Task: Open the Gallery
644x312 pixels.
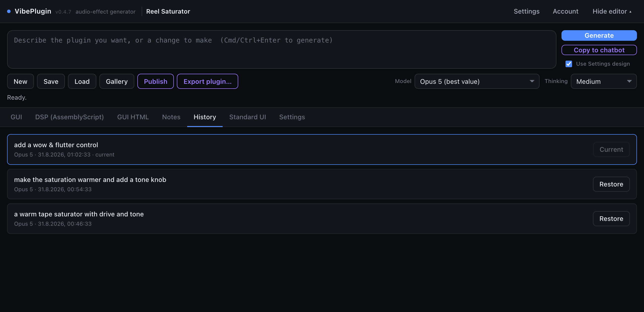Action: (117, 81)
